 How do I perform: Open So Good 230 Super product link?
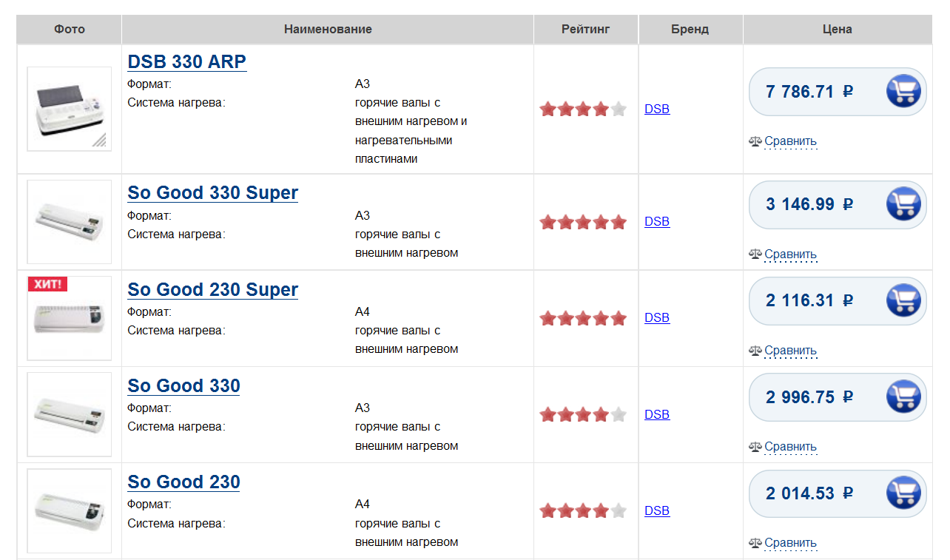pyautogui.click(x=213, y=289)
